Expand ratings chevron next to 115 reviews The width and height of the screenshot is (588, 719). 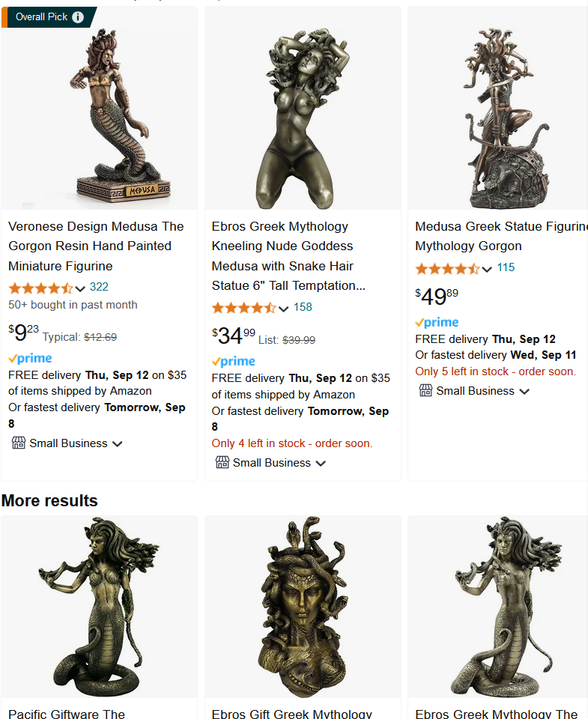tap(487, 269)
